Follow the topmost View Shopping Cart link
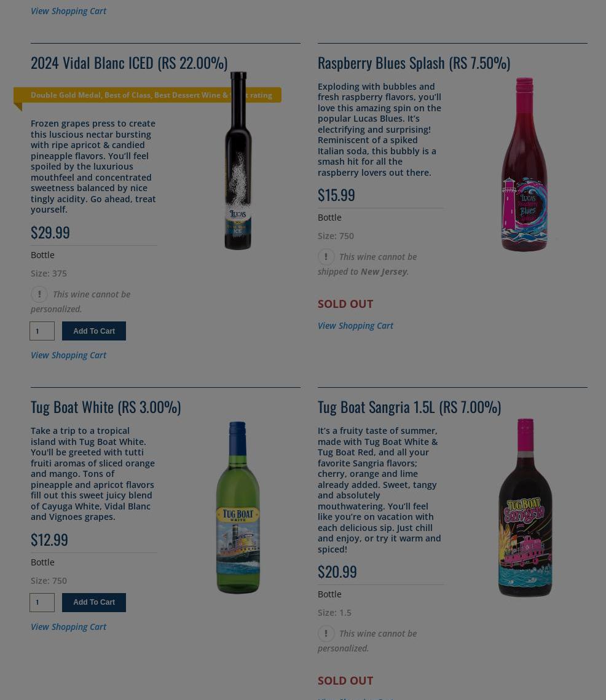This screenshot has height=700, width=606. (68, 10)
